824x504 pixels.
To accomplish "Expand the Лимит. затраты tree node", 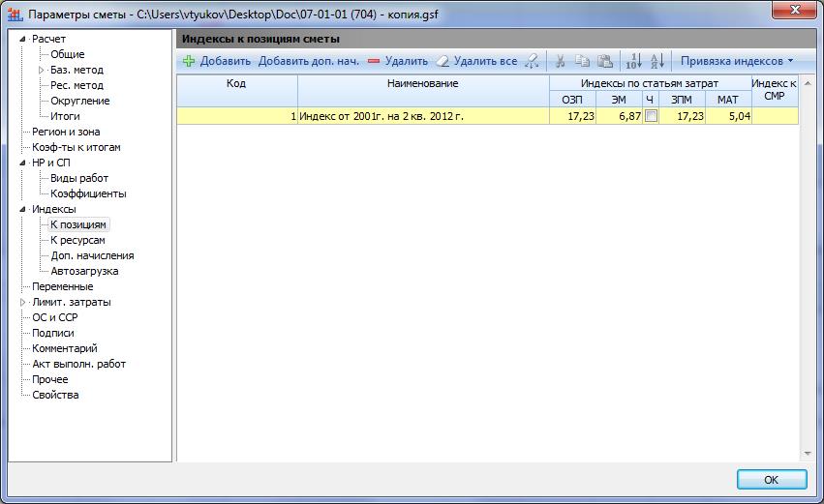I will pos(22,302).
